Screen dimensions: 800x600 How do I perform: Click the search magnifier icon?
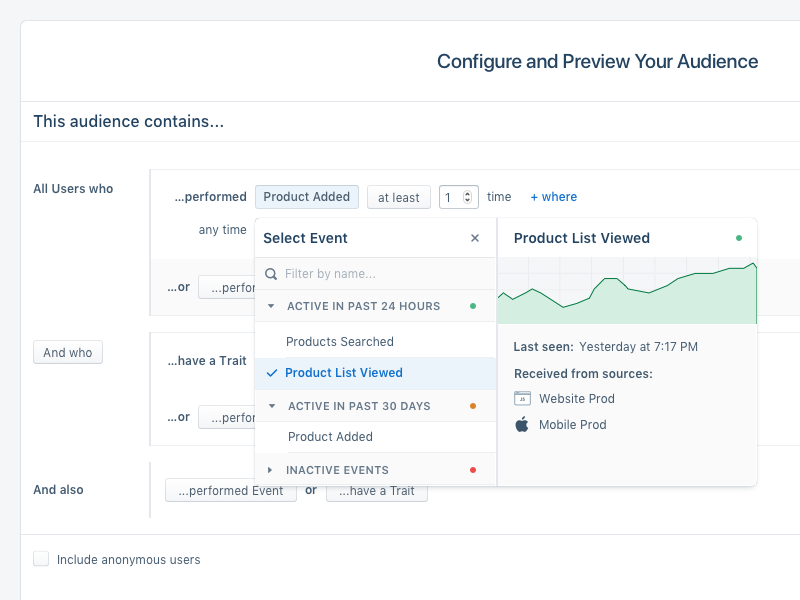(x=271, y=273)
